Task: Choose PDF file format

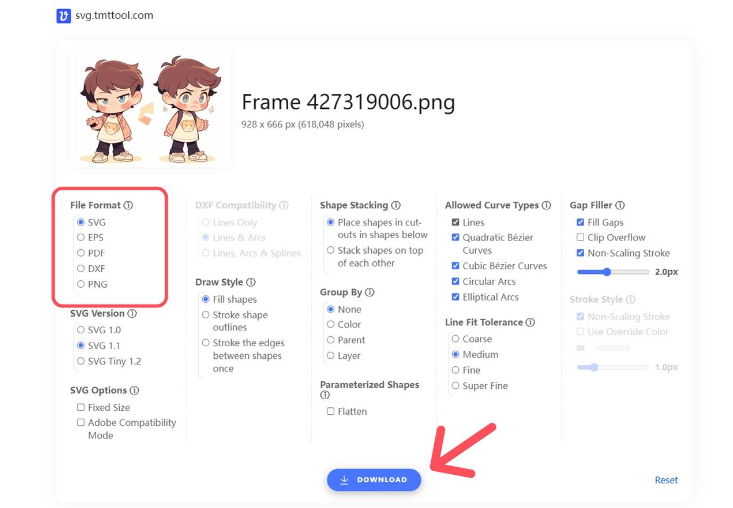Action: (x=81, y=253)
